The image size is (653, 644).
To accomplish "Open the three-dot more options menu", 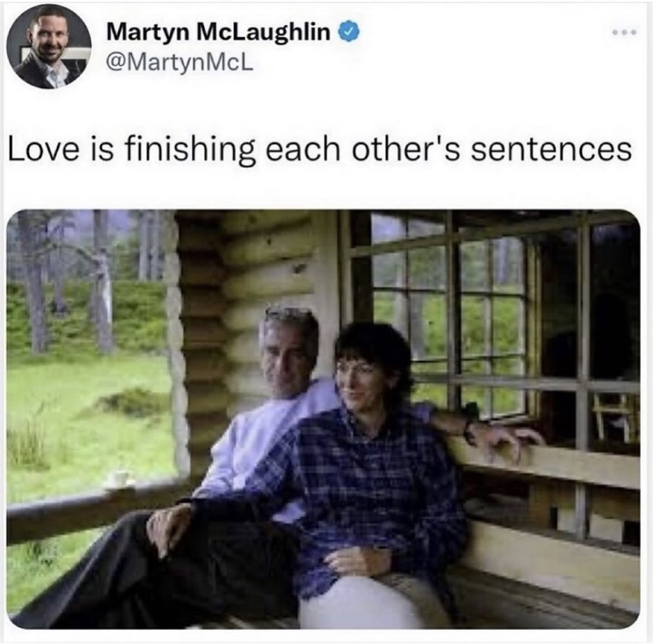I will pyautogui.click(x=624, y=32).
